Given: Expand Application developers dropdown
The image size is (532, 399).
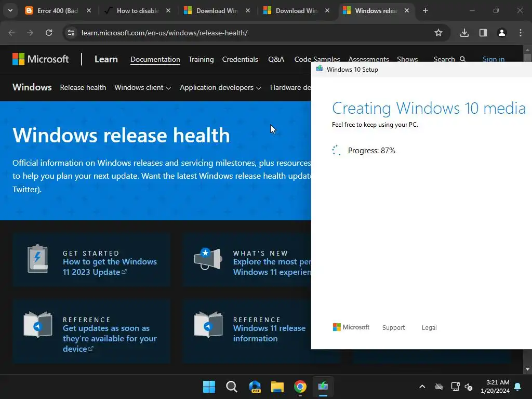Looking at the screenshot, I should point(220,87).
